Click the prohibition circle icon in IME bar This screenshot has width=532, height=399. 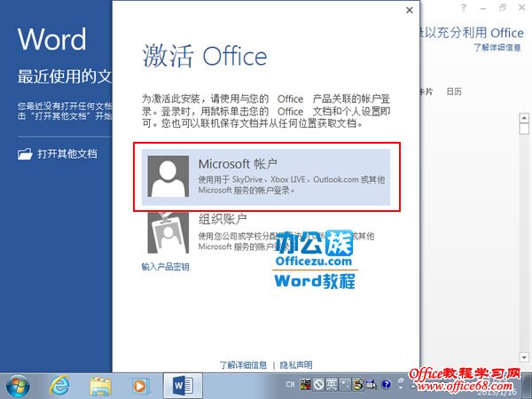coord(318,385)
